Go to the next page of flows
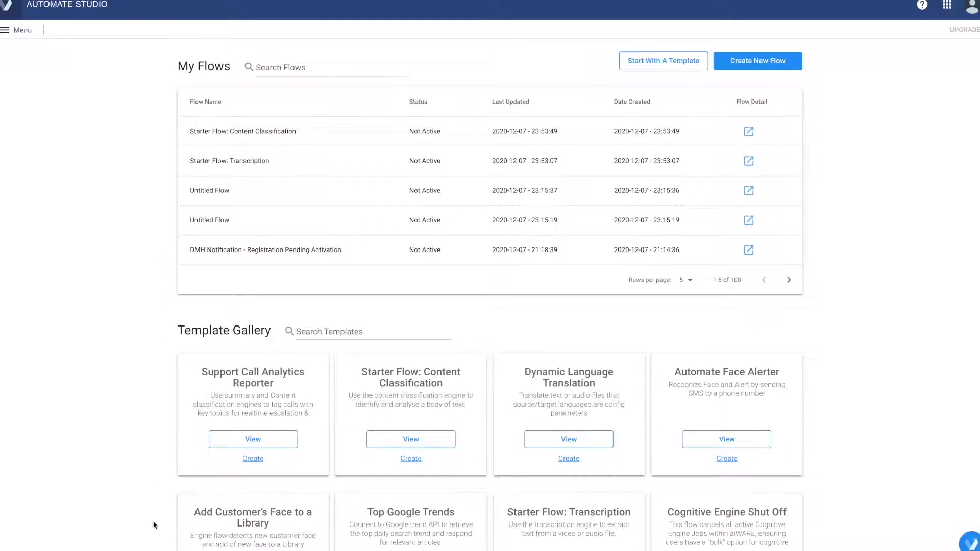Screen dimensions: 980x551 [x=789, y=280]
